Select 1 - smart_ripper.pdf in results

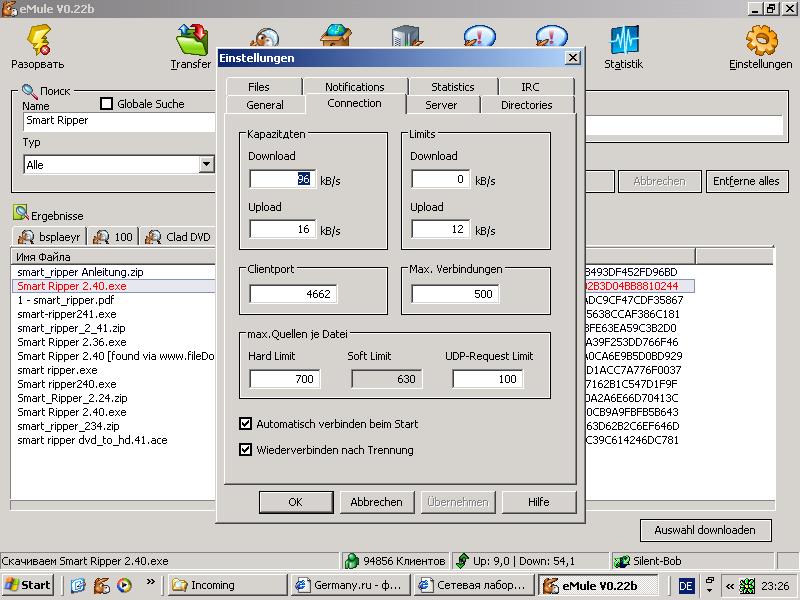(66, 300)
